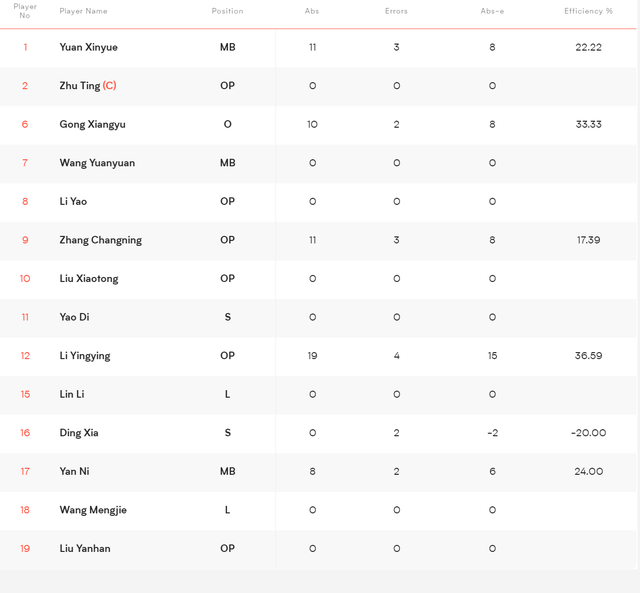Open Wang Yuanyuan's player page
Image resolution: width=640 pixels, height=593 pixels.
pos(97,163)
